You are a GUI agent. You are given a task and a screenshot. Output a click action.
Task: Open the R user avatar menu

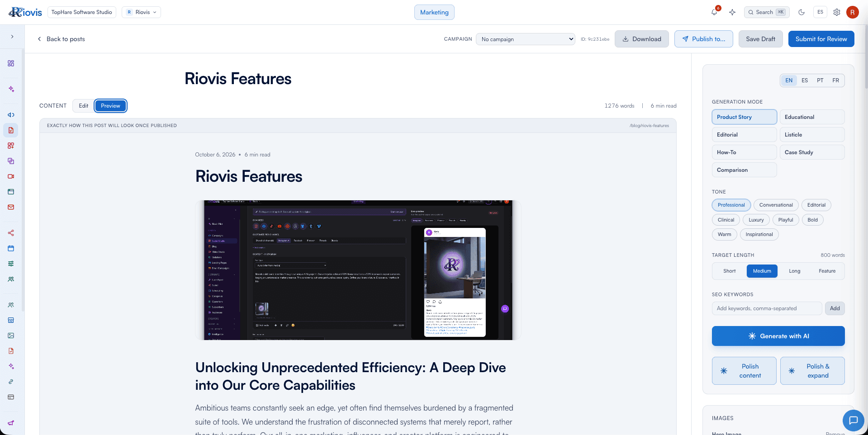[x=853, y=12]
